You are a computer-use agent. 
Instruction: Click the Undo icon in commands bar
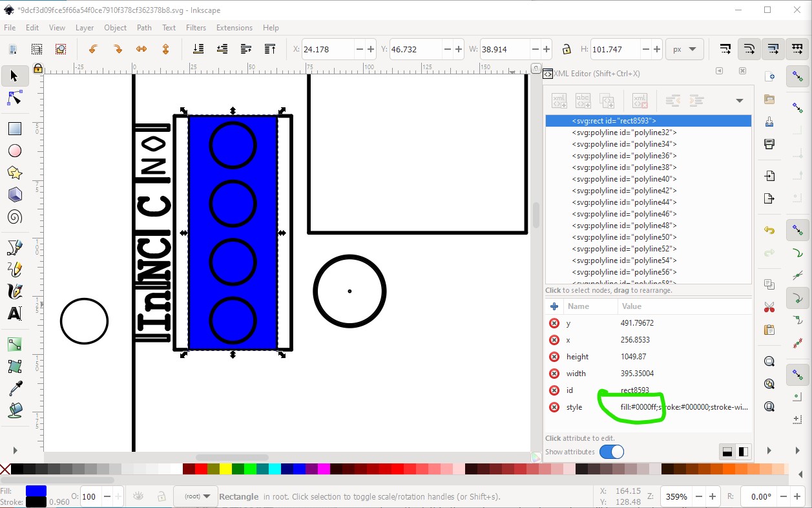tap(769, 230)
